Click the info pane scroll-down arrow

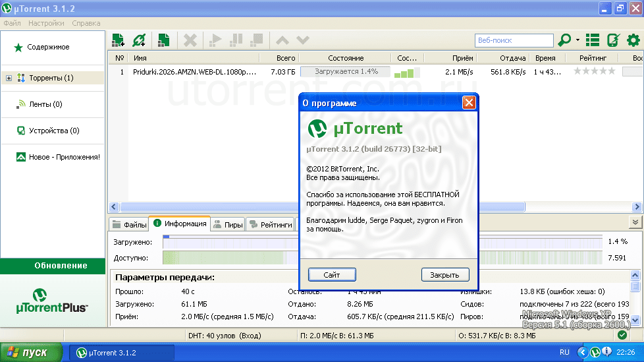[x=635, y=320]
